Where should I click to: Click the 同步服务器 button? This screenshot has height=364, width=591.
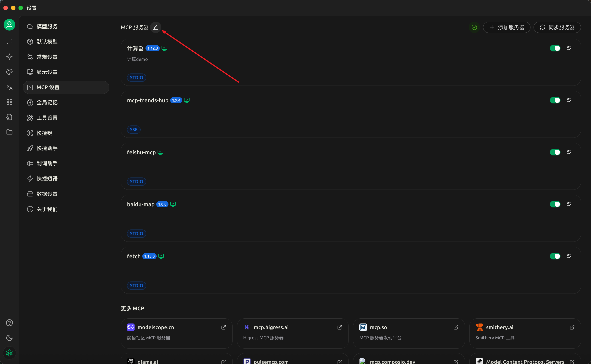tap(557, 27)
